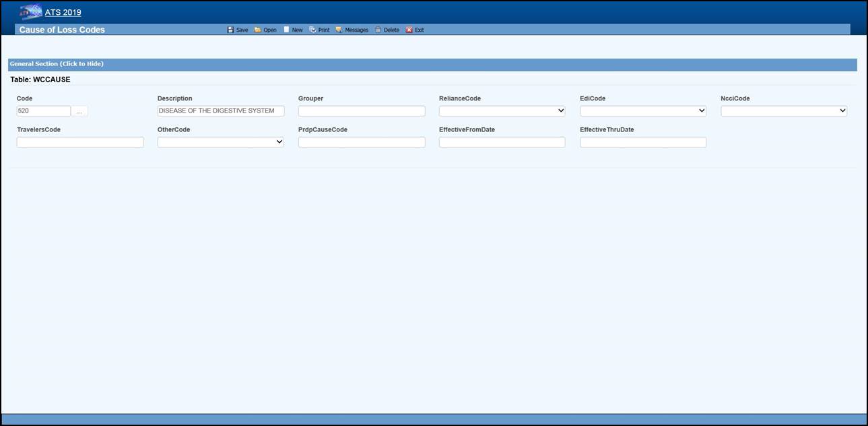Click into the TravelersCode field

pos(79,142)
